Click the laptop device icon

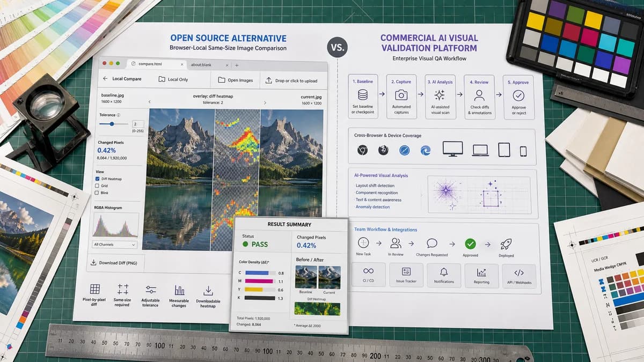(480, 151)
